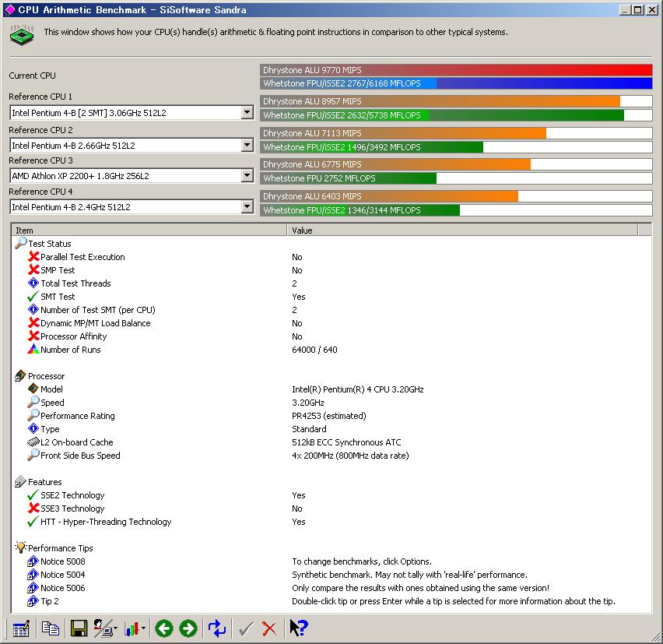This screenshot has width=663, height=644.
Task: Click the Item column header
Action: [x=149, y=231]
